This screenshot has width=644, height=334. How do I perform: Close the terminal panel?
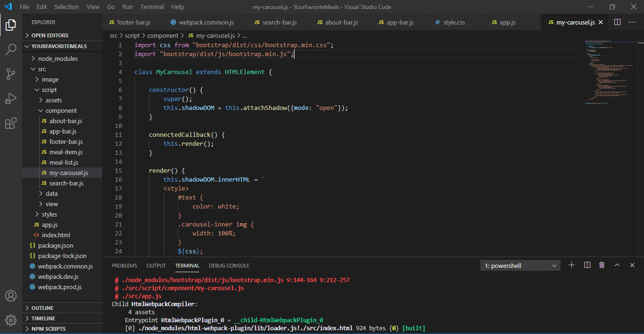[x=632, y=265]
